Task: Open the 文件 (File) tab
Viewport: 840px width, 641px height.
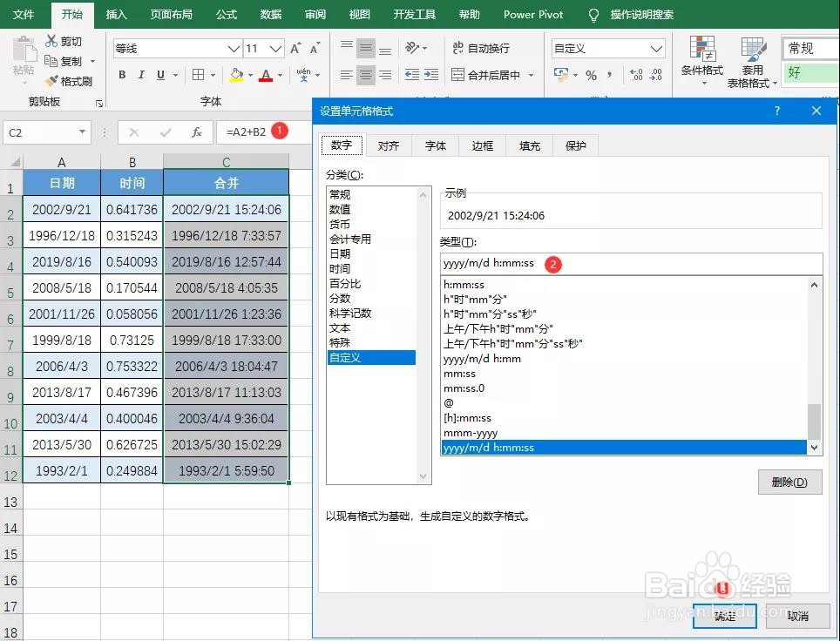Action: tap(23, 15)
